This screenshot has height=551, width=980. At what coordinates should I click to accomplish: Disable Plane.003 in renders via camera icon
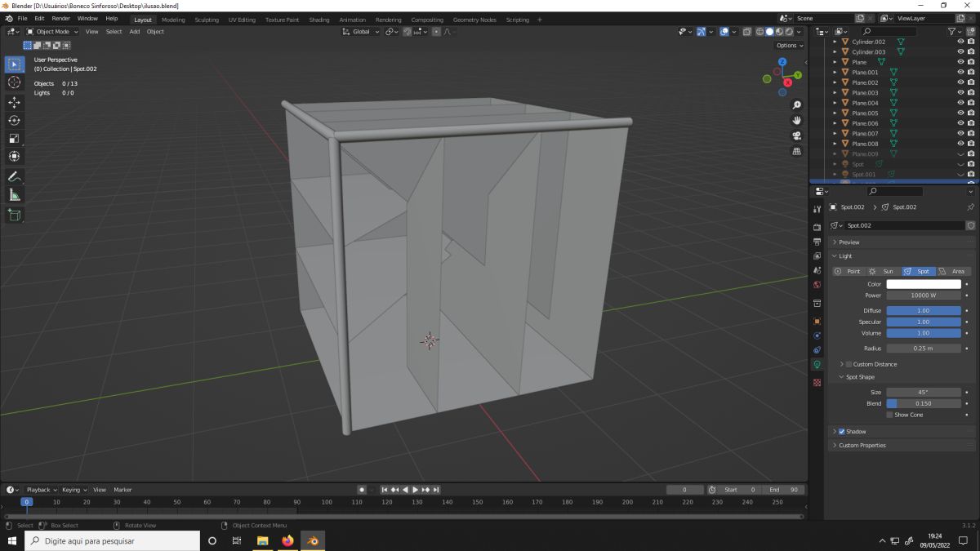[970, 92]
